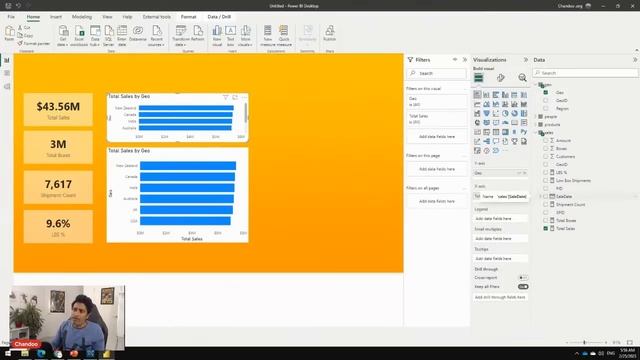Click the focus mode icon on the top chart

pos(235,97)
